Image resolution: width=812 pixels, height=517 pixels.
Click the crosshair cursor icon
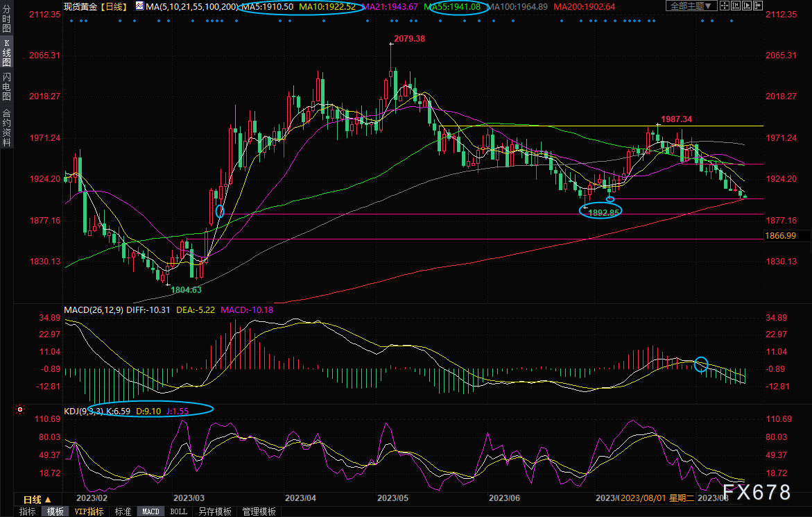(725, 6)
